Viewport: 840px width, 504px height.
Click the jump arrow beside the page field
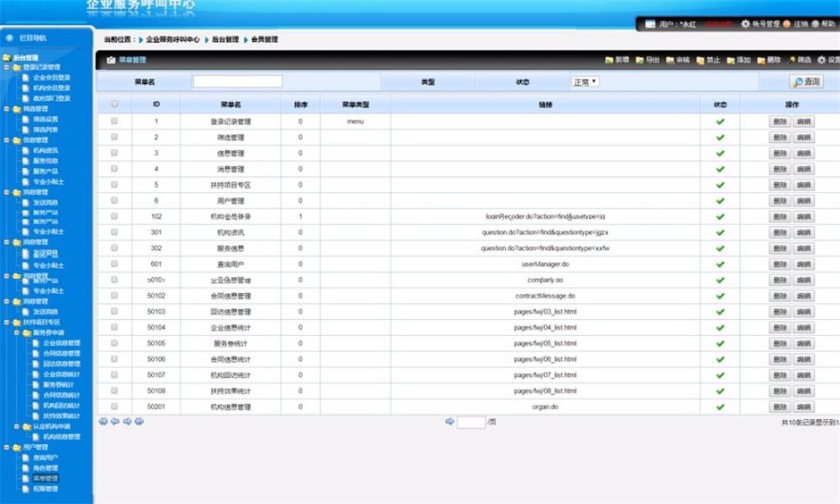tap(450, 422)
